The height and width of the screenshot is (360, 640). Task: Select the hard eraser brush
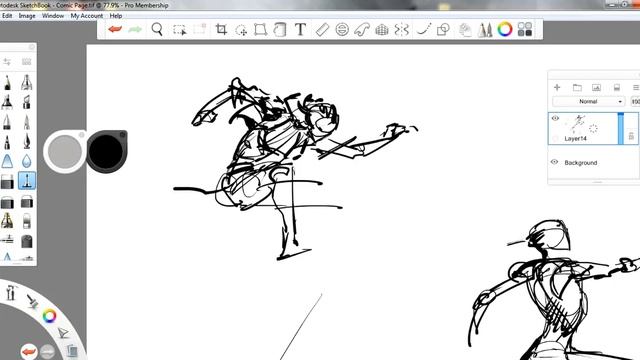[x=7, y=182]
